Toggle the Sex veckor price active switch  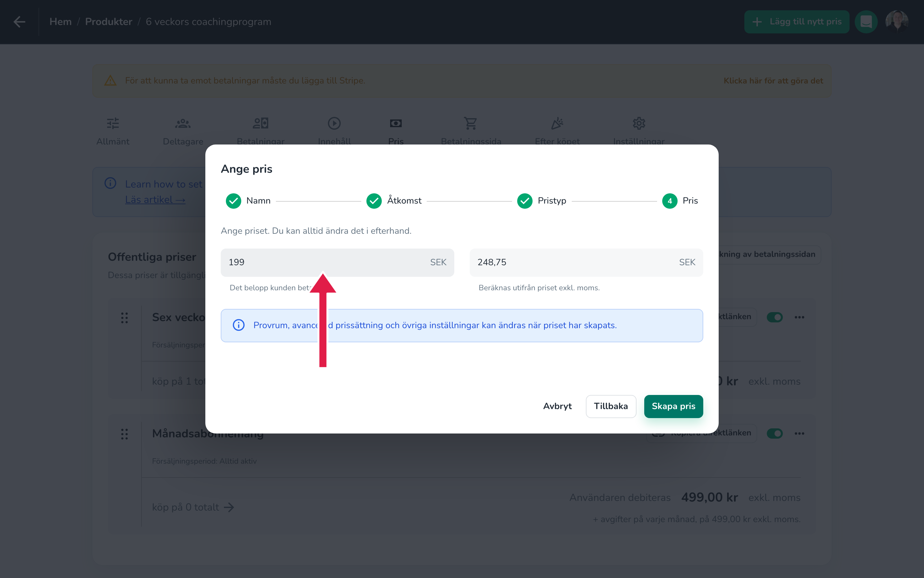pos(775,317)
